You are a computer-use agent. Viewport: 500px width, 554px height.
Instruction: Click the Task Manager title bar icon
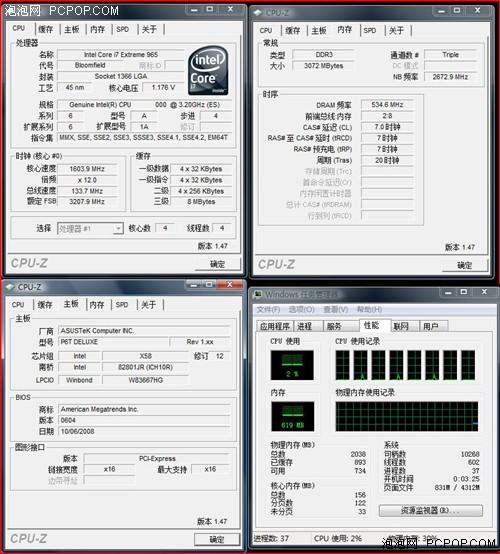[x=258, y=294]
